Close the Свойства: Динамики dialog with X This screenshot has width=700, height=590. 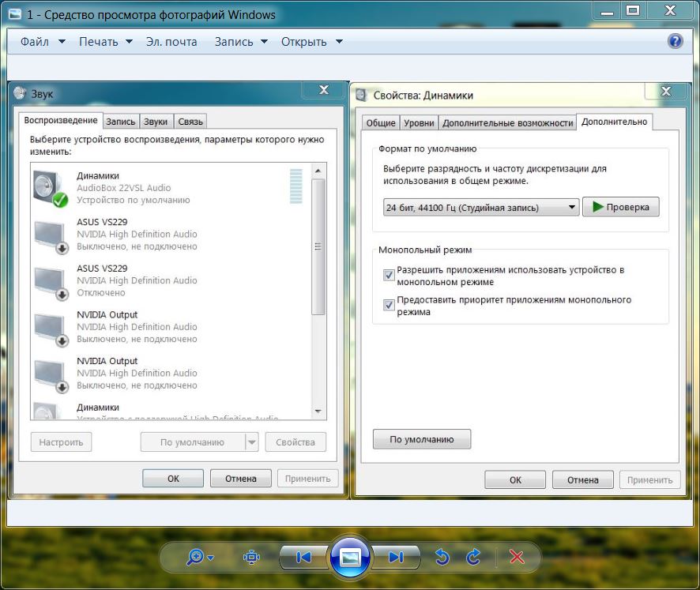click(x=665, y=92)
